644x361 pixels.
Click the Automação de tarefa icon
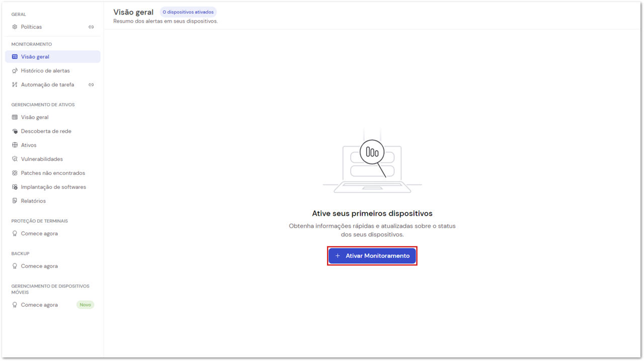(x=15, y=85)
